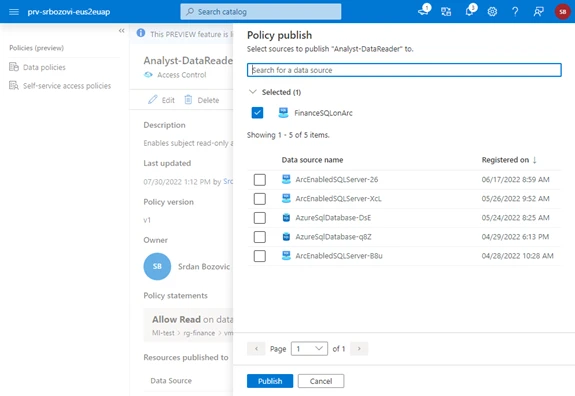The height and width of the screenshot is (396, 575).
Task: Click the FinanceSQLonArc source icon
Action: click(283, 113)
